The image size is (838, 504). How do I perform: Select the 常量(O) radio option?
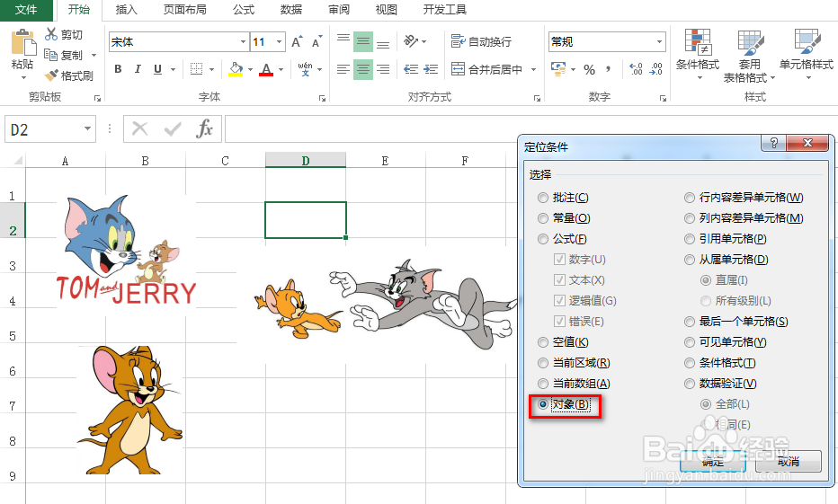564,218
